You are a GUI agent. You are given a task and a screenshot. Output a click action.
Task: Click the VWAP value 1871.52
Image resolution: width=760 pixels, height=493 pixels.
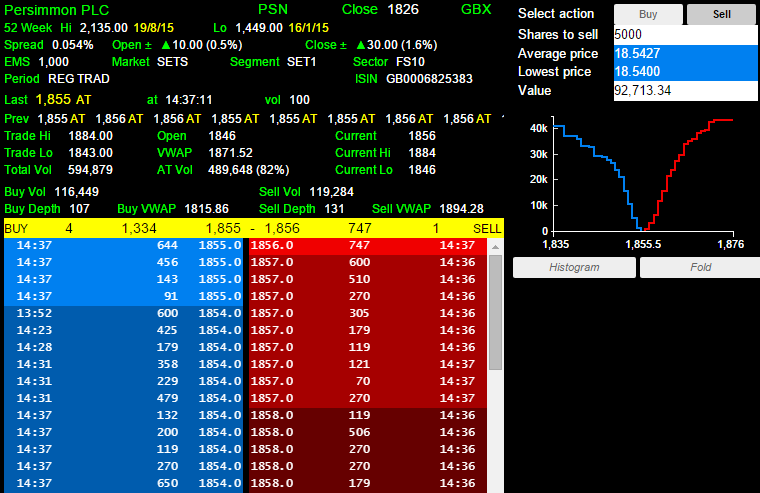click(230, 153)
